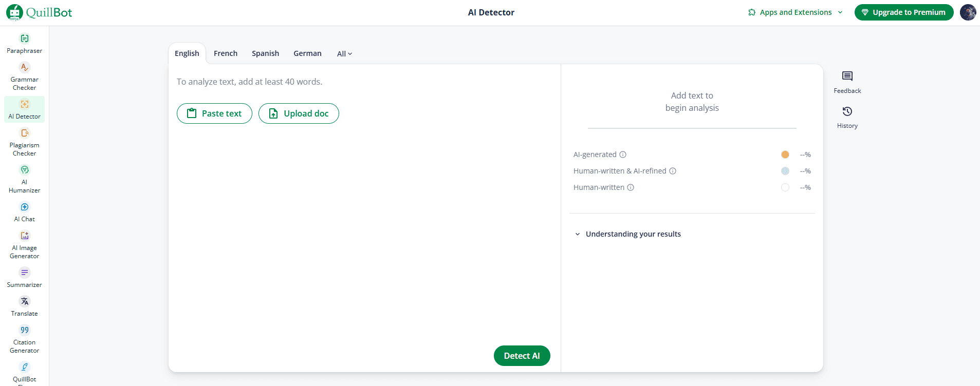The height and width of the screenshot is (386, 980).
Task: Switch to the German tab
Action: [307, 53]
